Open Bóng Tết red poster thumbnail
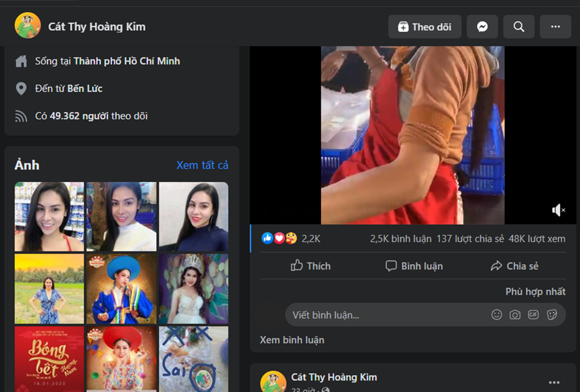Screen dimensions: 580x392 [49, 359]
